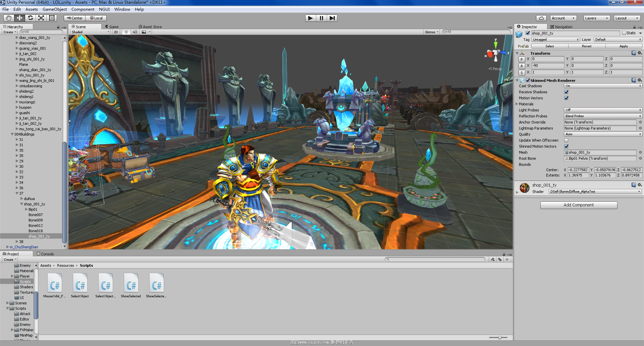Open the Tag dropdown
644x346 pixels.
555,40
